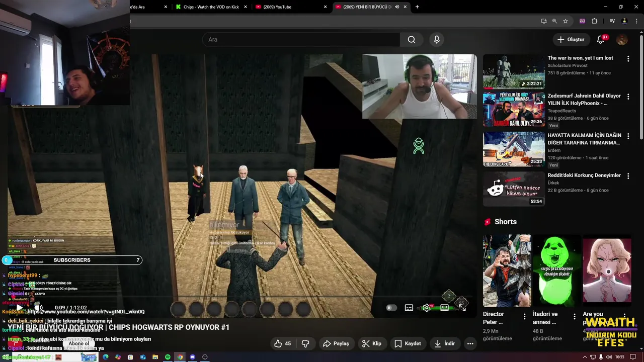Open options for 'Director Peter' short

click(524, 316)
